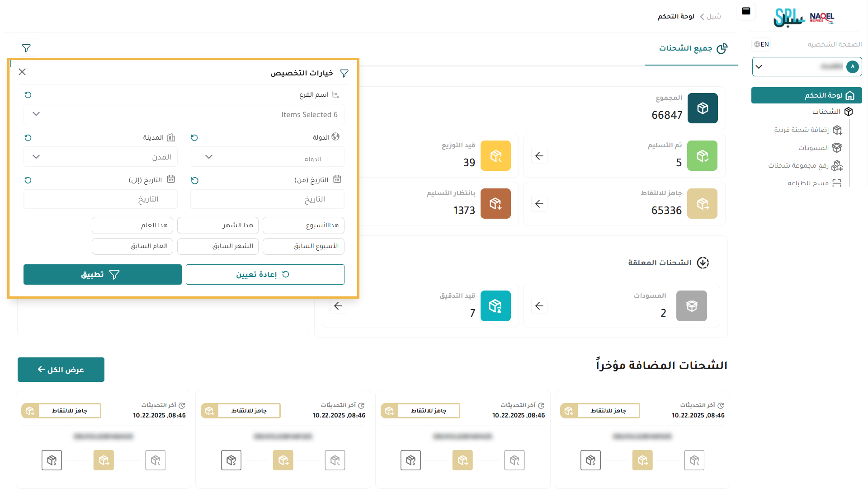The width and height of the screenshot is (868, 497).
Task: Reset the التاريخ (إلى) date-to field
Action: pos(28,180)
